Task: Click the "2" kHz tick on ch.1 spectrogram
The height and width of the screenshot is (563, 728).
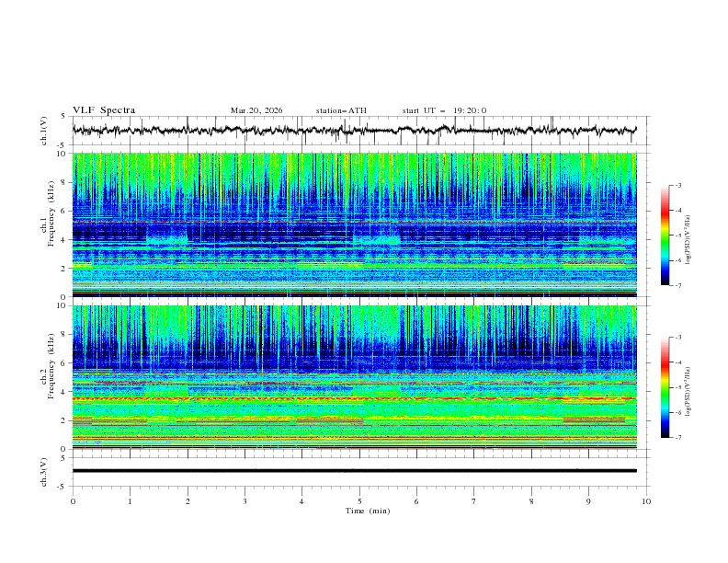Action: (64, 269)
